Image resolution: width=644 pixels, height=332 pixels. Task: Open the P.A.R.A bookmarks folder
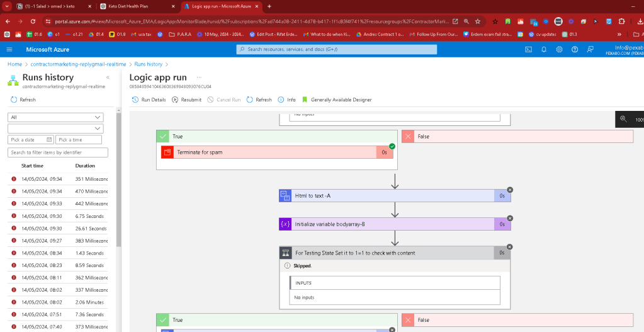pos(180,35)
